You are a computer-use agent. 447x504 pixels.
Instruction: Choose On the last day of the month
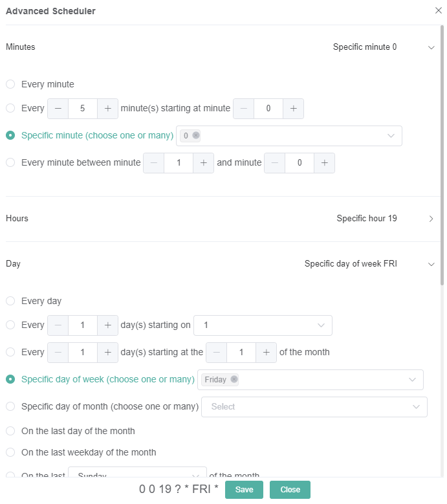10,431
